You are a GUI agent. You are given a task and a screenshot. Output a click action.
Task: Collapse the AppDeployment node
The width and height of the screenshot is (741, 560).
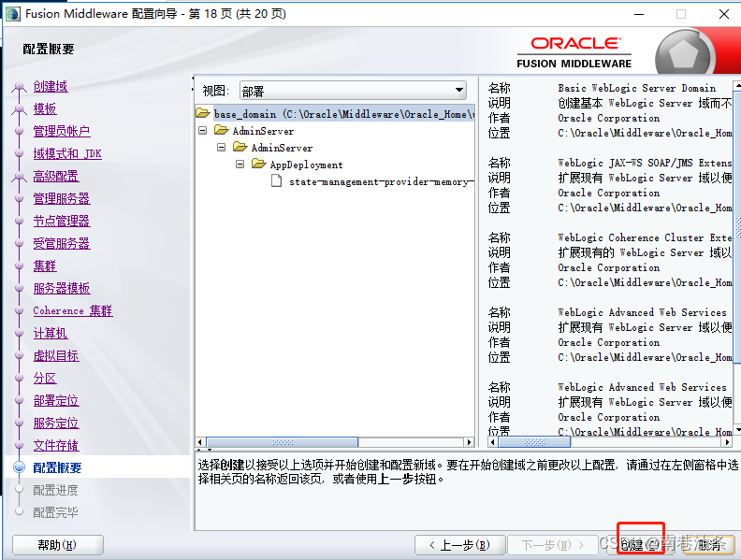240,165
